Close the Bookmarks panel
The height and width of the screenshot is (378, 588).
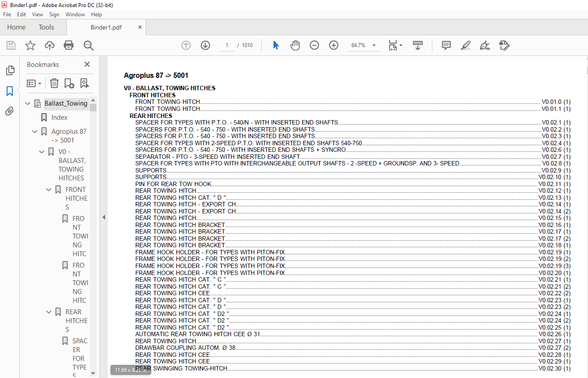87,64
